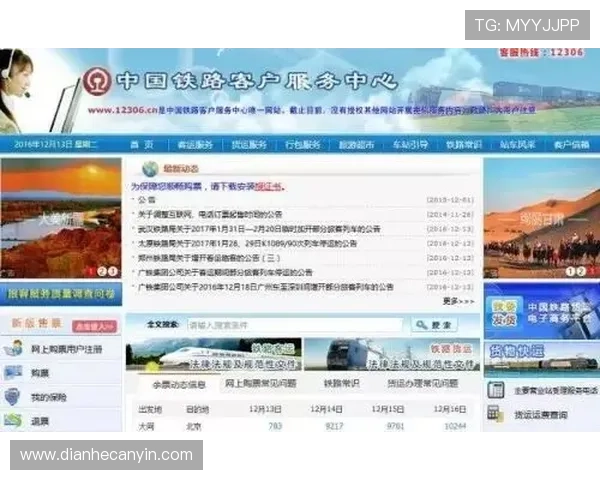
Task: Open the 退票 refund link
Action: (40, 421)
